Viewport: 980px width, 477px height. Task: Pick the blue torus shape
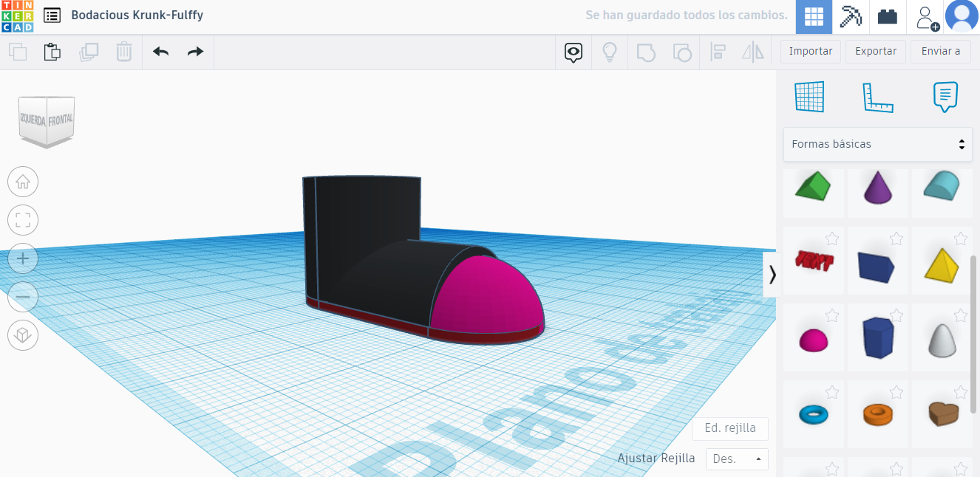813,414
